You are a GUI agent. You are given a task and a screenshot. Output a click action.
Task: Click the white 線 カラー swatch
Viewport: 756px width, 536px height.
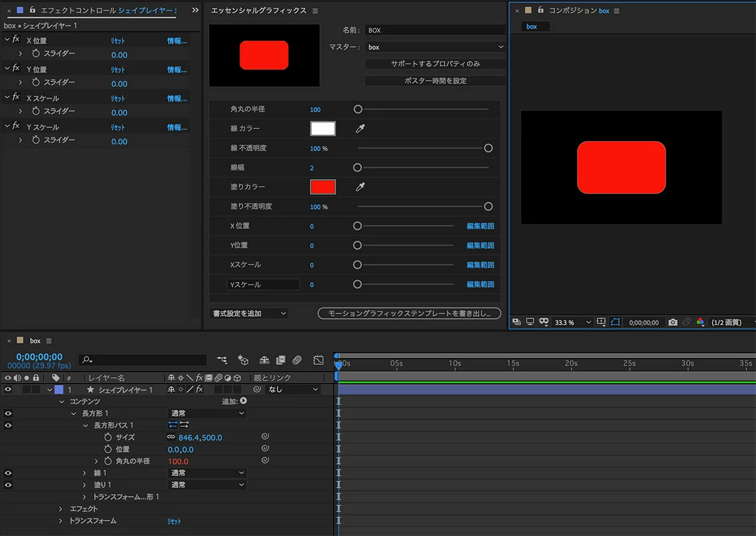(x=323, y=129)
